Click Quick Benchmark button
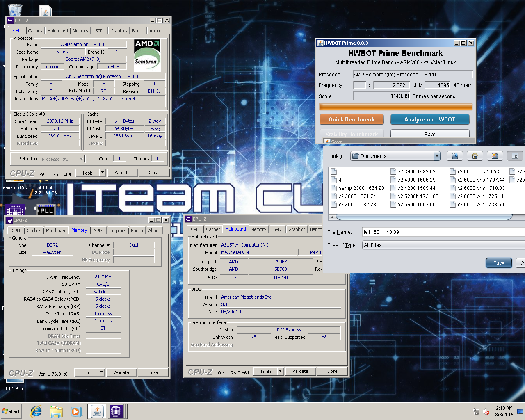Viewport: 525px width, 420px height. 352,119
